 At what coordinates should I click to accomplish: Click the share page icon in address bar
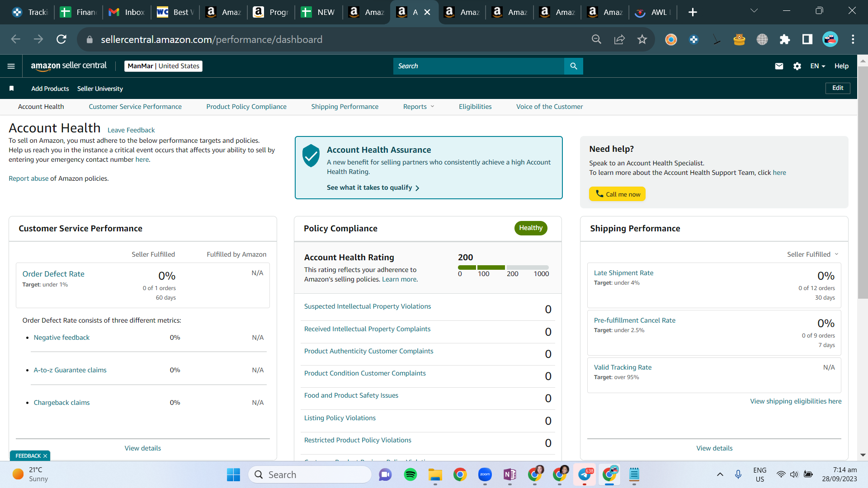[619, 39]
